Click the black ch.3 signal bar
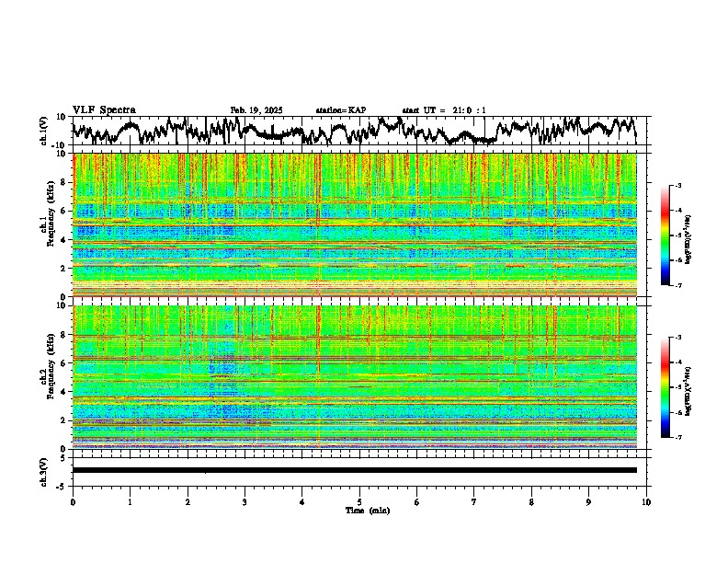728x563 pixels. [355, 470]
